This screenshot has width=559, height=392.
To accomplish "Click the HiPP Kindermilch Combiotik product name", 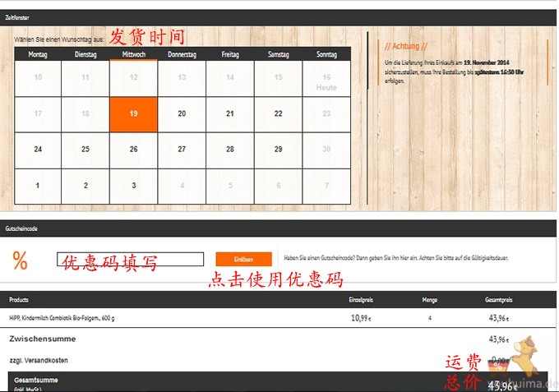I will pos(64,317).
